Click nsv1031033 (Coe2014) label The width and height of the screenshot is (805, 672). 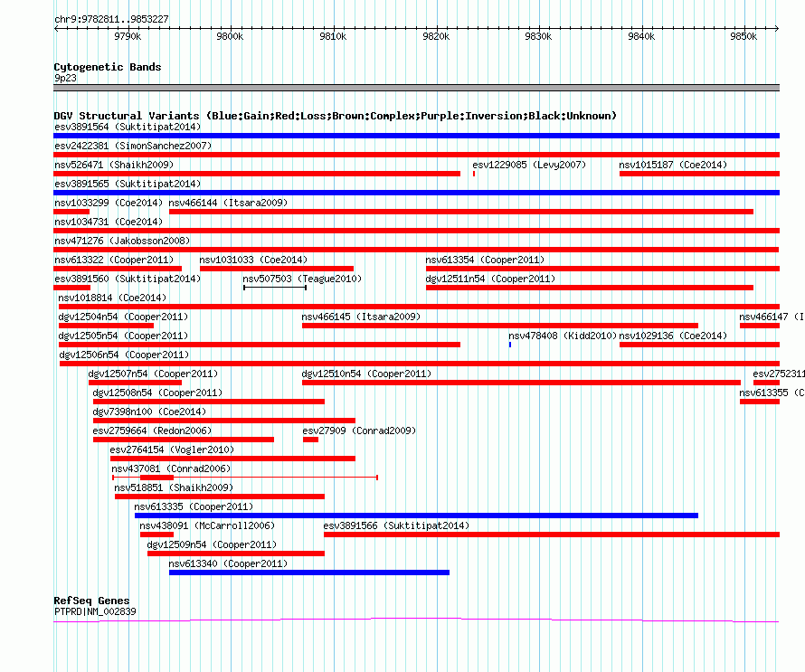coord(253,260)
